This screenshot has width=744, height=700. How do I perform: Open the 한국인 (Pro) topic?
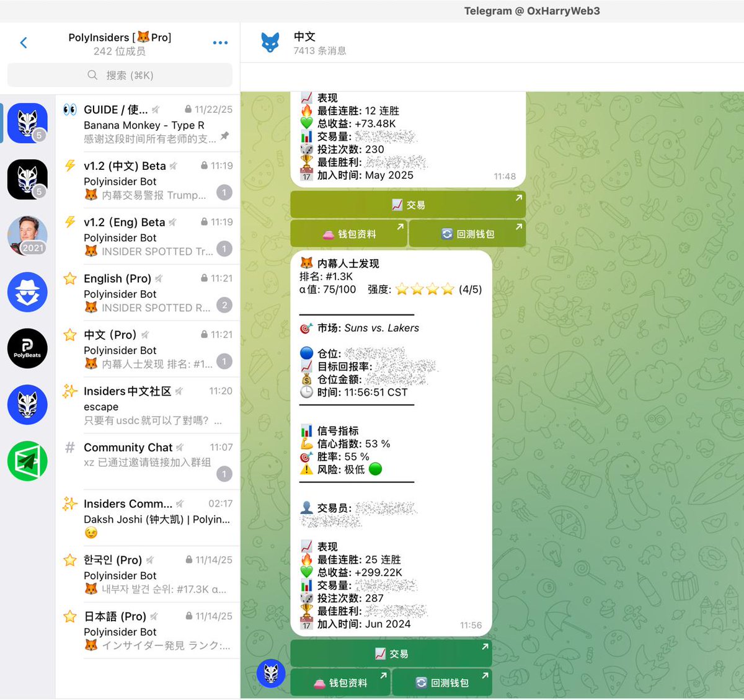148,574
